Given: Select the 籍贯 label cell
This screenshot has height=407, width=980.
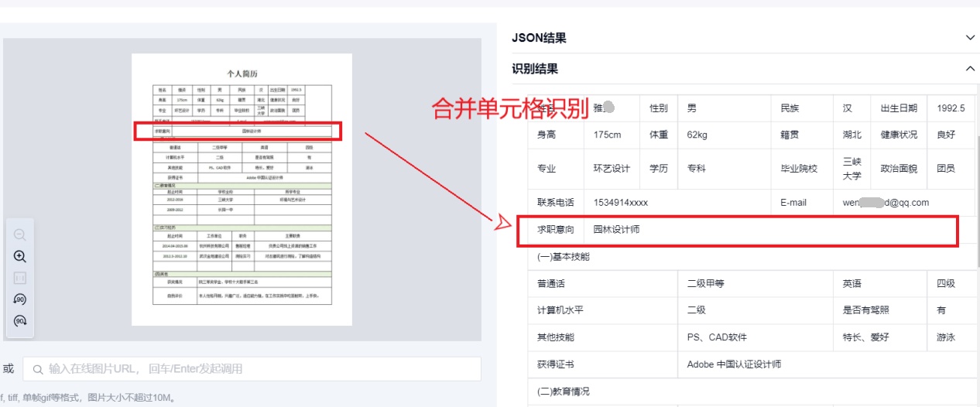Looking at the screenshot, I should pos(802,135).
